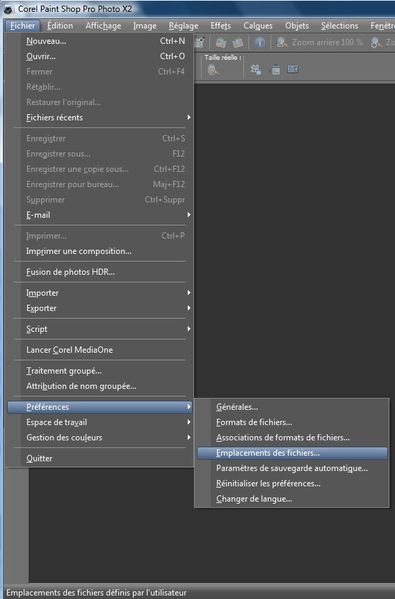
Task: Open the Objets menu
Action: pos(297,26)
